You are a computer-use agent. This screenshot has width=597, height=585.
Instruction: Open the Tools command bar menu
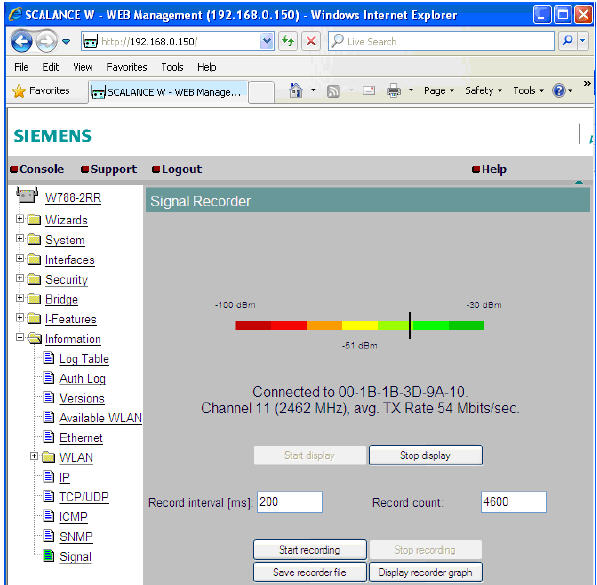pyautogui.click(x=528, y=91)
